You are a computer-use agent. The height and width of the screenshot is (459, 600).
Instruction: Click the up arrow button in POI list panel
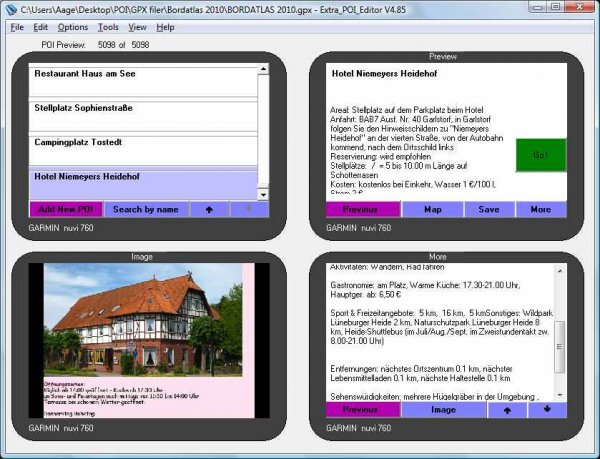tap(209, 210)
